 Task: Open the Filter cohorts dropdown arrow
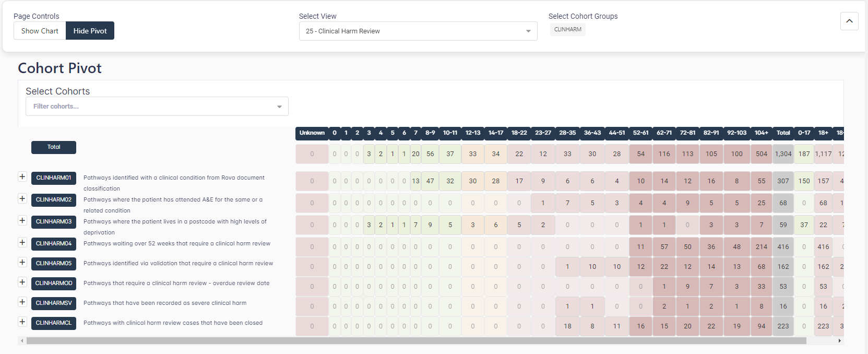click(x=279, y=107)
